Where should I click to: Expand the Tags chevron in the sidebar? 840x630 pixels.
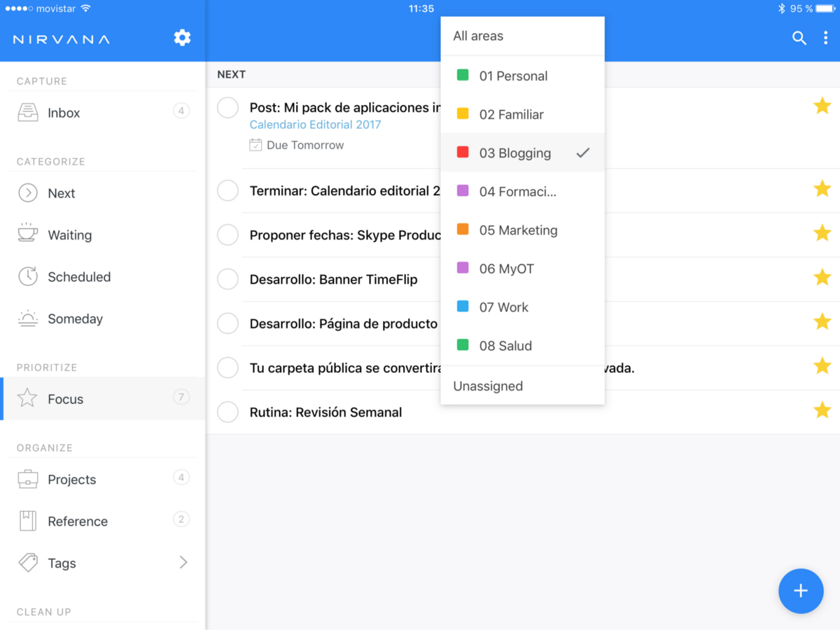pos(183,563)
